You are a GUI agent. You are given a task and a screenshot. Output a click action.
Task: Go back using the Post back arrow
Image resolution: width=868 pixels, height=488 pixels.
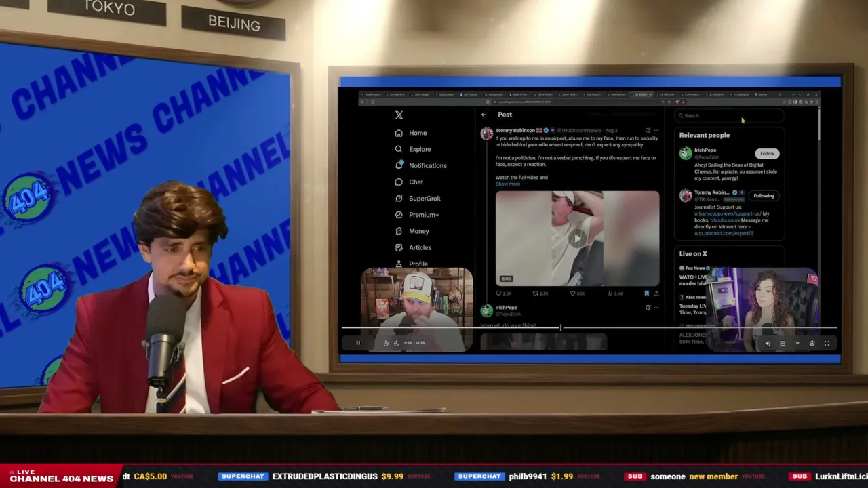[484, 115]
